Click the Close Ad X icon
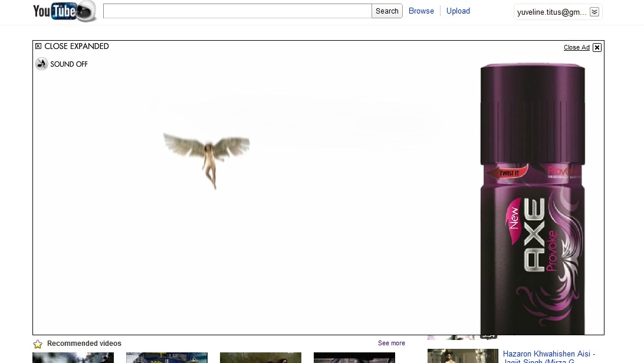The width and height of the screenshot is (644, 363). [597, 47]
